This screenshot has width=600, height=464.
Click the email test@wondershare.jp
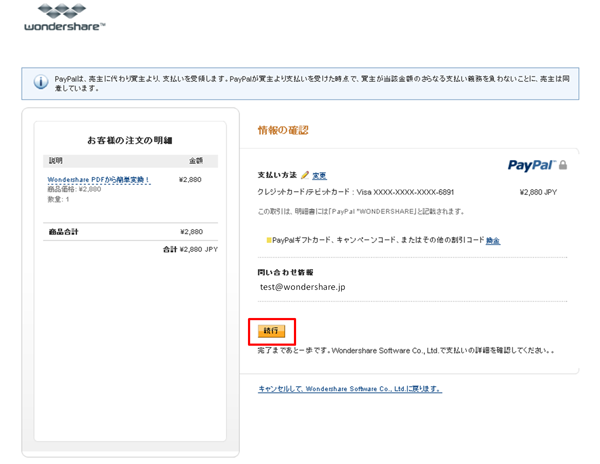click(303, 287)
